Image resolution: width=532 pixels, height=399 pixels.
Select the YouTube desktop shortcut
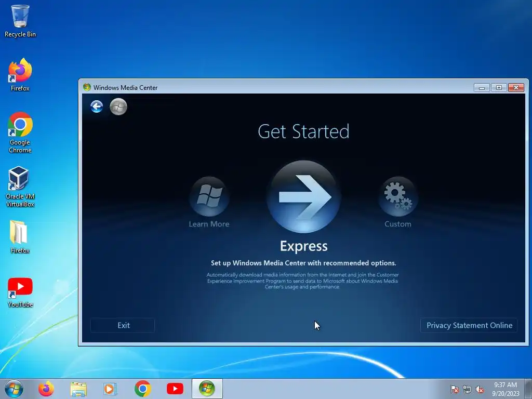20,292
